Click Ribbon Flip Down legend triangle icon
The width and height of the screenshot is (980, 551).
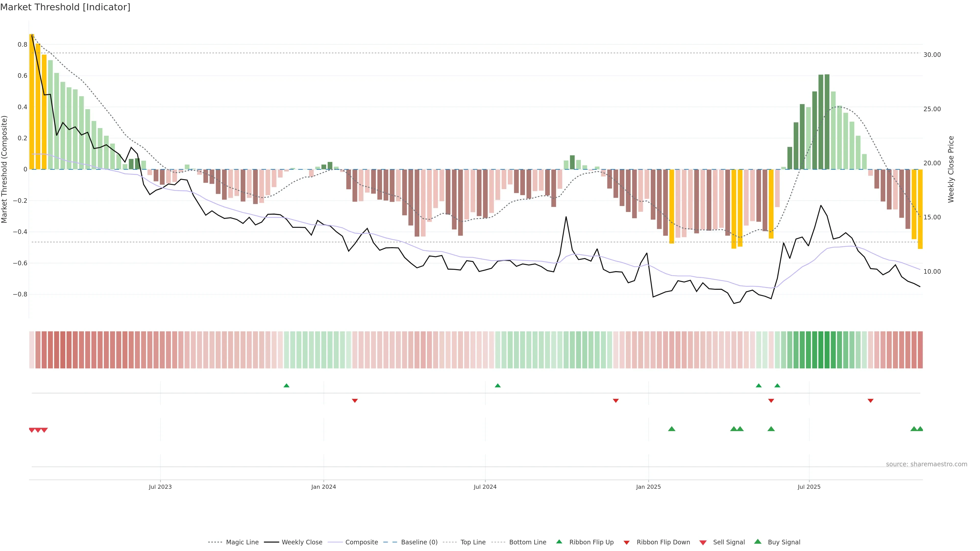click(626, 543)
